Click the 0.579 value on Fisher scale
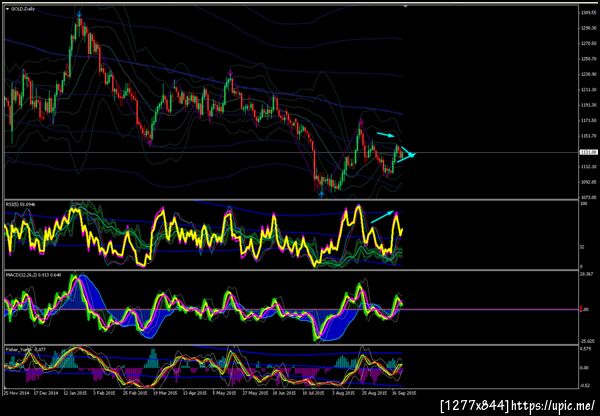The image size is (600, 416). click(587, 349)
